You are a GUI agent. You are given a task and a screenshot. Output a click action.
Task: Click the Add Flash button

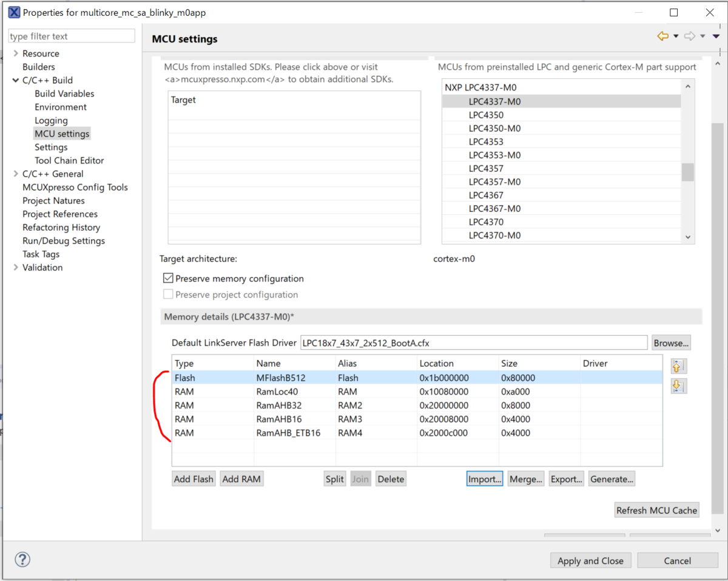click(194, 479)
